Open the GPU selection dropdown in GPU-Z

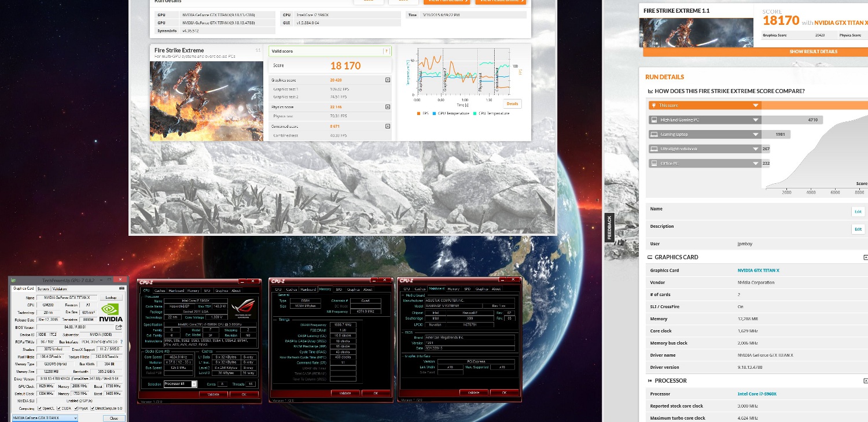(x=45, y=418)
